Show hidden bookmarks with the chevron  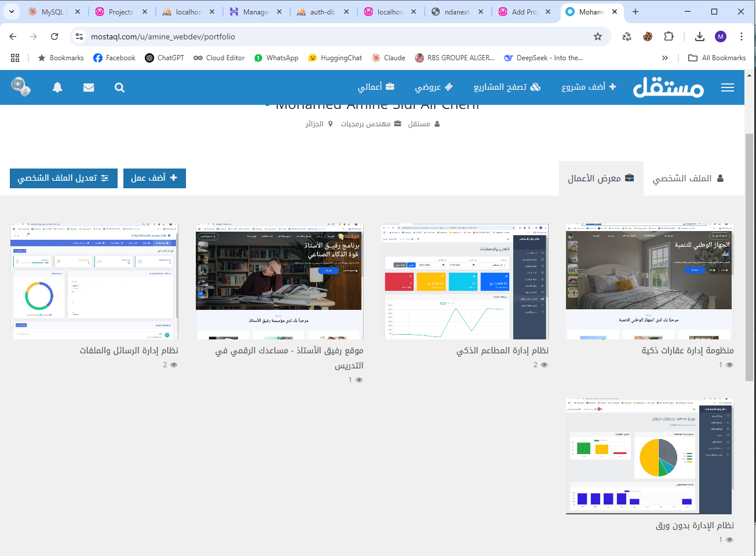664,58
